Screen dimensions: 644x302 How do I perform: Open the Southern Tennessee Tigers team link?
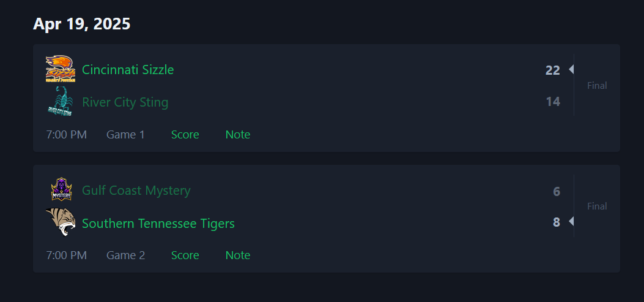(158, 224)
